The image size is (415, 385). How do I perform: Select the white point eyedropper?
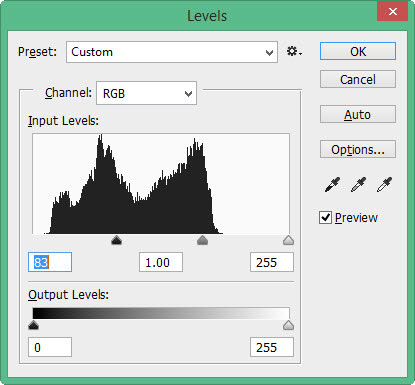click(x=384, y=185)
